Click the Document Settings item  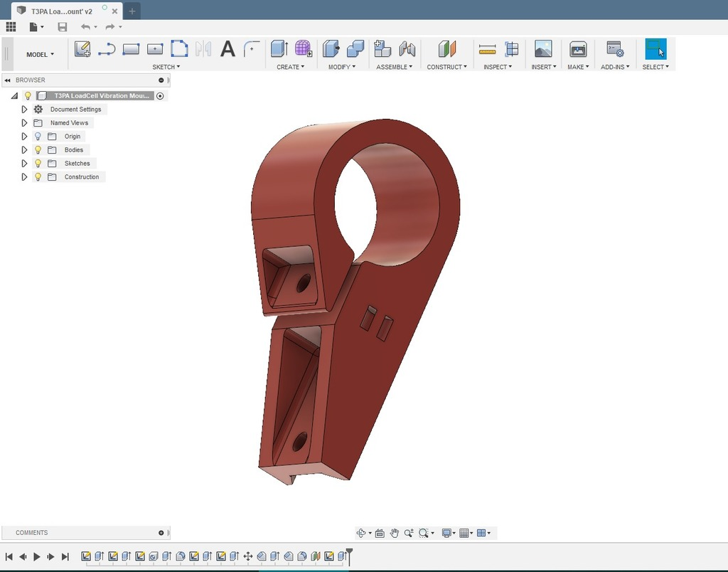[x=75, y=110]
